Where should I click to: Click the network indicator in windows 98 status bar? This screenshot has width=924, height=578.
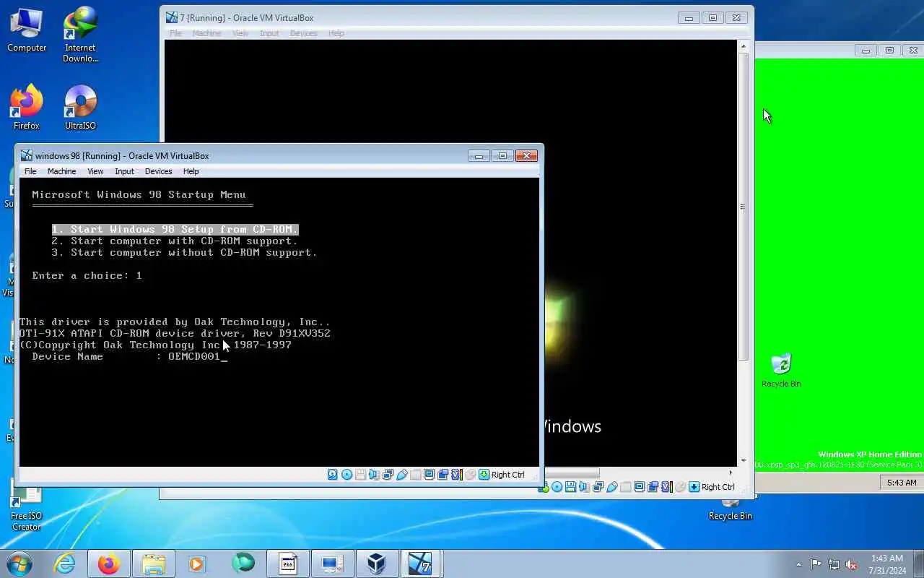(x=388, y=475)
